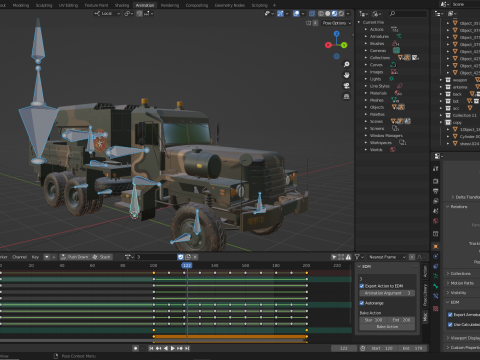
Task: Click the Lights green light icon
Action: pyautogui.click(x=391, y=79)
